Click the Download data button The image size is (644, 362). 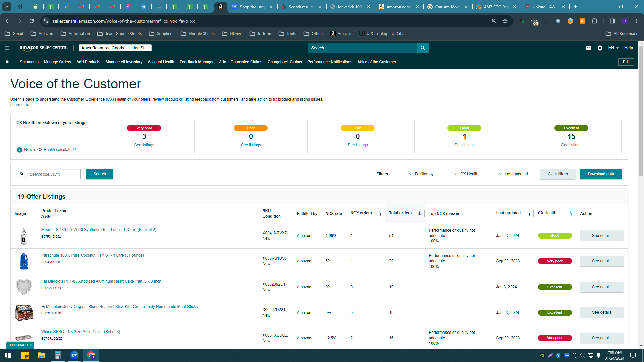pyautogui.click(x=601, y=174)
